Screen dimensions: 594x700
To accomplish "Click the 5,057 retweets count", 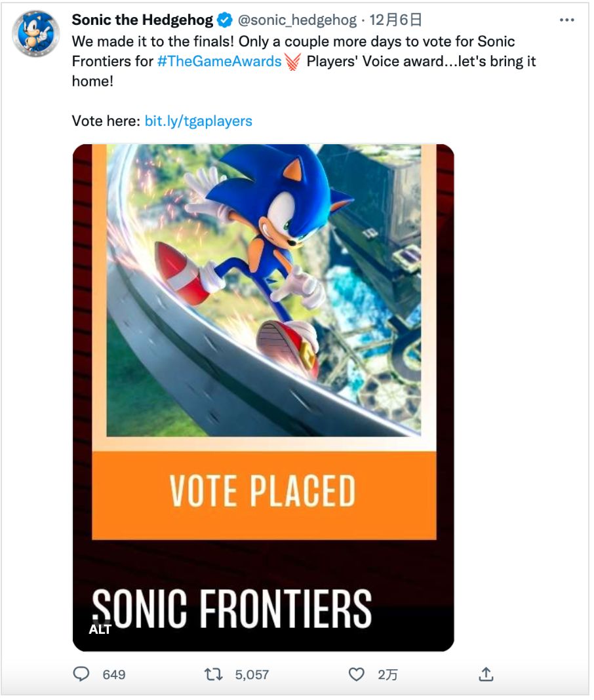I will point(252,674).
